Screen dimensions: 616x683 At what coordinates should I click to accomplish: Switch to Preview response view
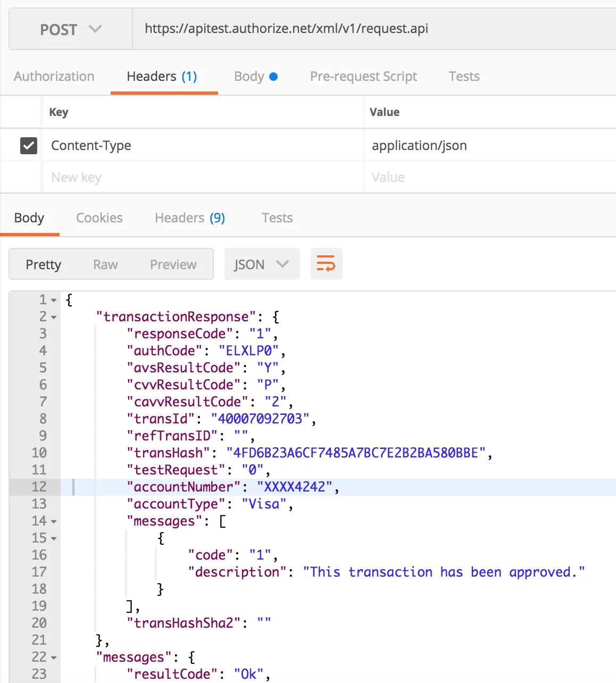pos(173,264)
